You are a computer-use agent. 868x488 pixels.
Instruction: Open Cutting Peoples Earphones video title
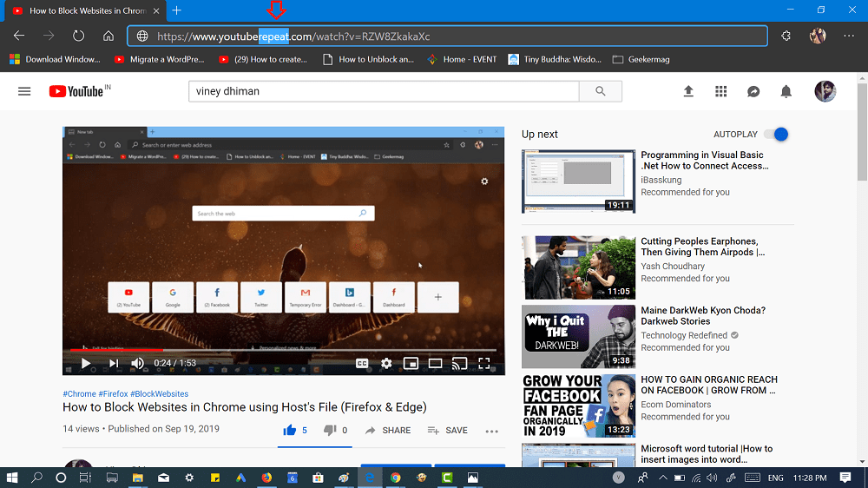(702, 247)
